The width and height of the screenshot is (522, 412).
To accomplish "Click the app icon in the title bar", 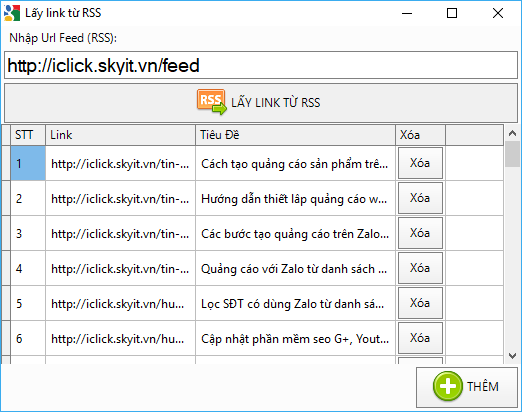I will point(12,13).
